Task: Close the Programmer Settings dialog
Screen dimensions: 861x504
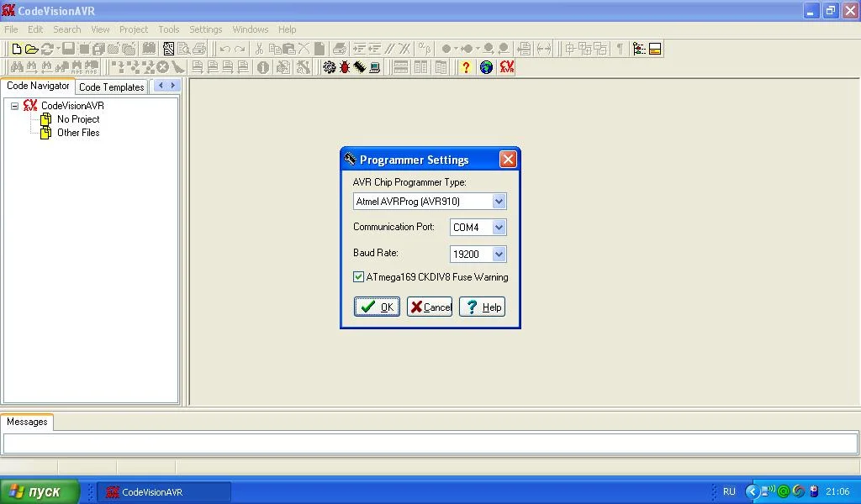Action: point(508,160)
